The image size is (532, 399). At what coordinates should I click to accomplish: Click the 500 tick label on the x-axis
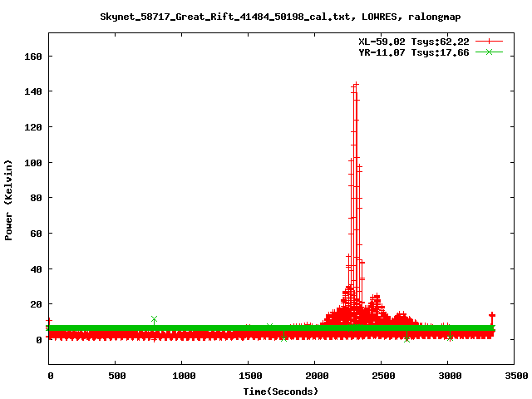point(117,376)
